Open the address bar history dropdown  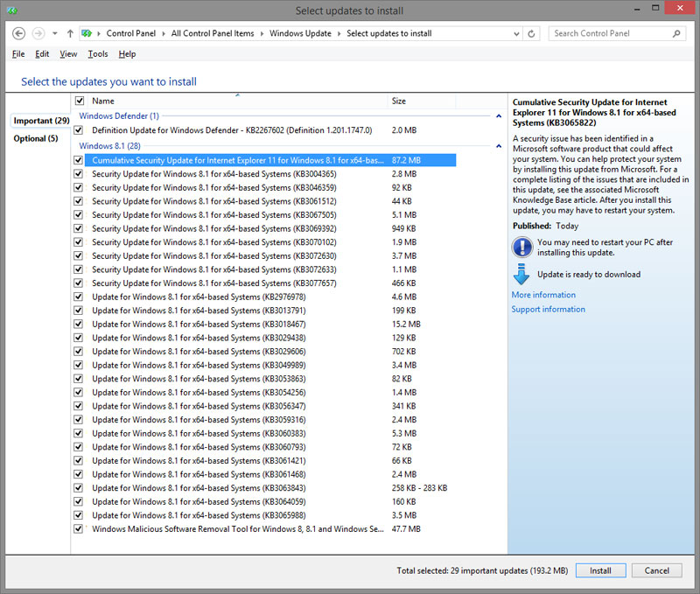pyautogui.click(x=516, y=33)
